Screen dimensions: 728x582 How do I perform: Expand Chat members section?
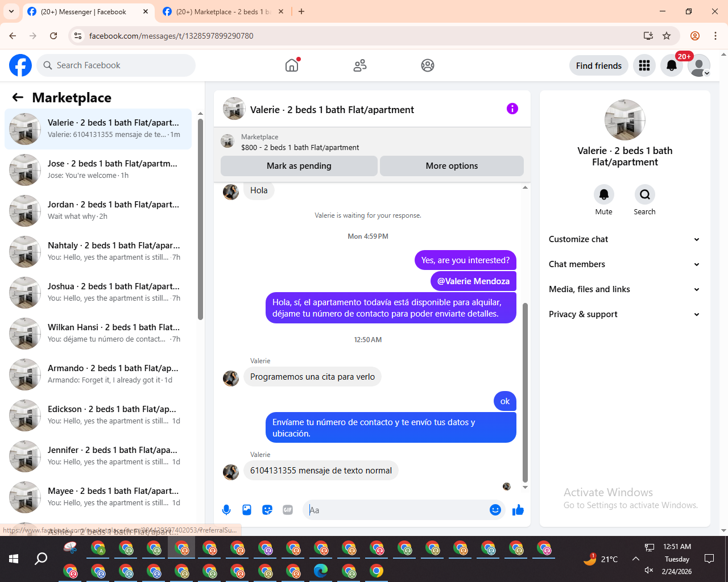point(624,264)
